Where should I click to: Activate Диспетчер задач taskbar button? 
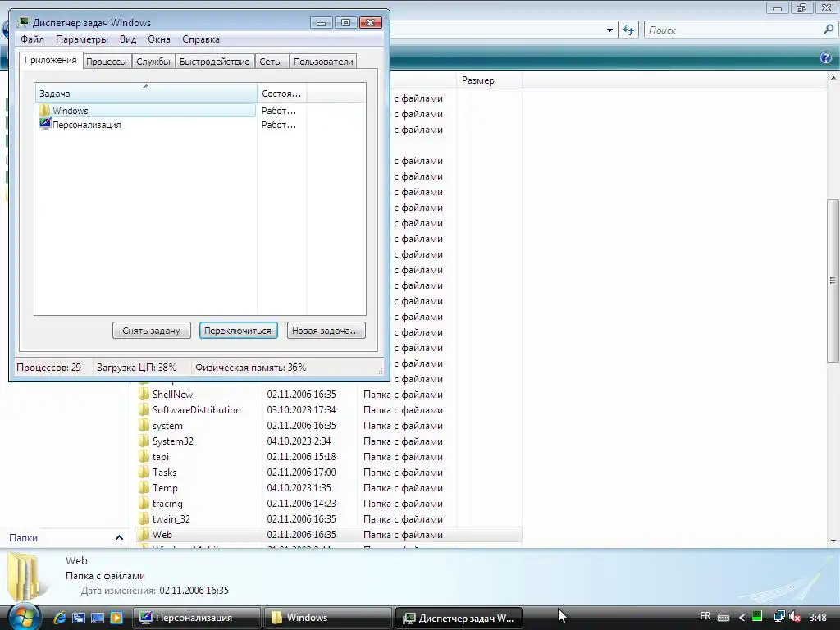(459, 618)
